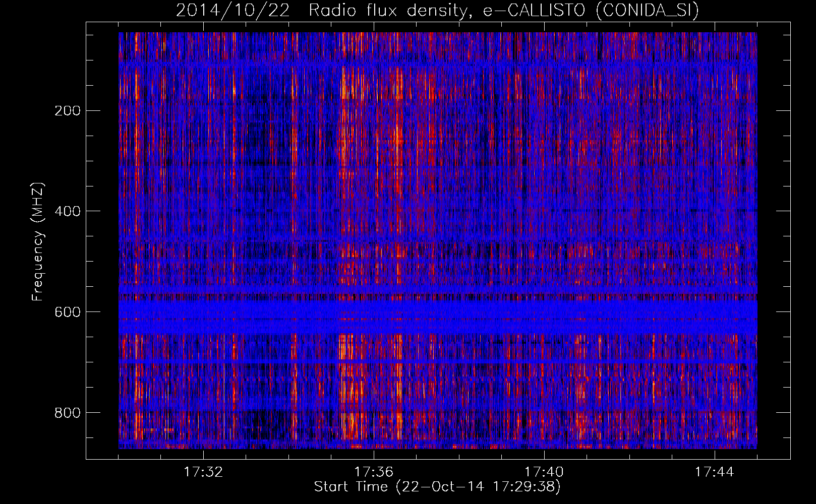The height and width of the screenshot is (504, 816).
Task: Click the '17:32' time tick label
Action: coord(203,472)
